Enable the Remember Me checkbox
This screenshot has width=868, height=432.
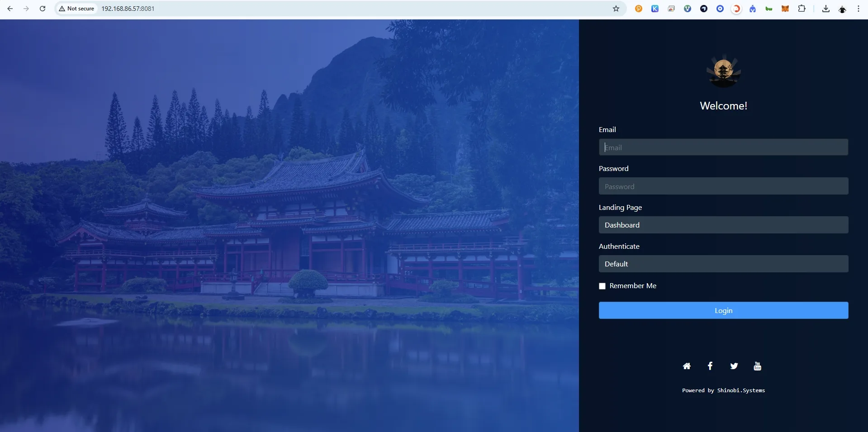tap(602, 286)
